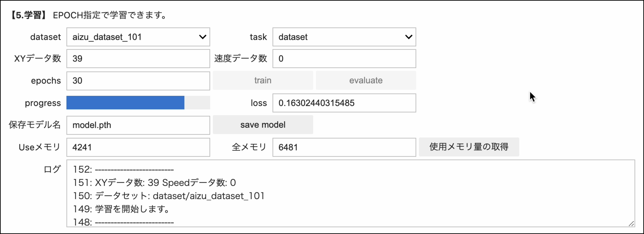Viewport: 644px width, 234px height.
Task: Click the 全メモリ field showing 6481
Action: pyautogui.click(x=344, y=147)
